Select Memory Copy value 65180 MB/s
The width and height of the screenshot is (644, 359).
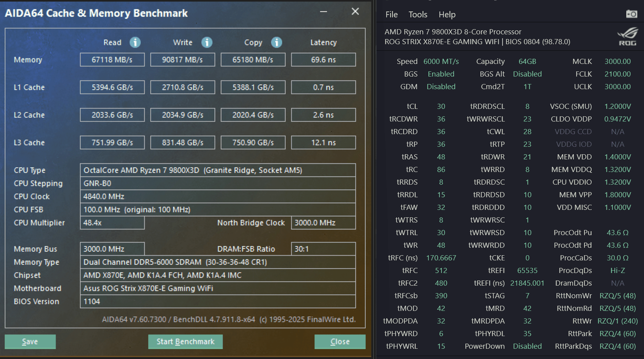pos(253,60)
